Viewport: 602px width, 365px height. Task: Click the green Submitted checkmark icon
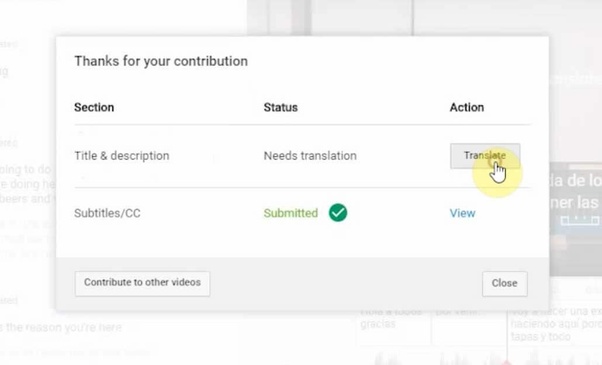[x=338, y=213]
